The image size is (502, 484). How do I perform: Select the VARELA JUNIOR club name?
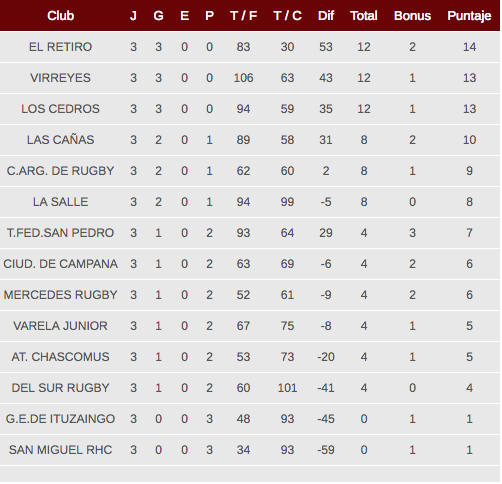click(x=60, y=326)
